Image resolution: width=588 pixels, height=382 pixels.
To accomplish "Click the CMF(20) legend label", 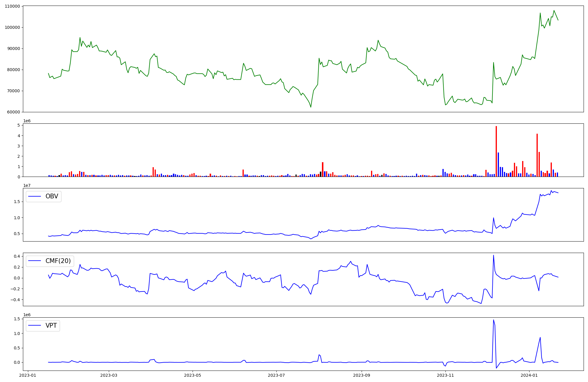I will (58, 261).
